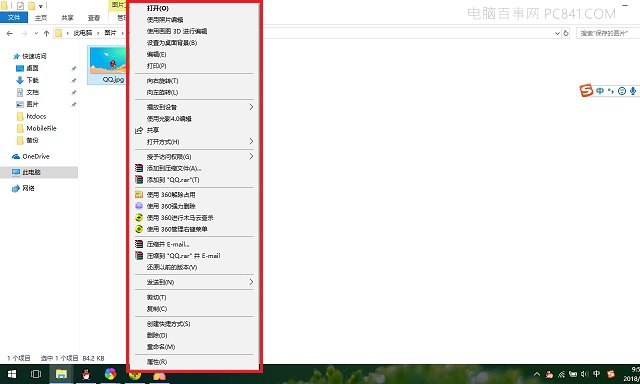Click 向右旋转(T) in the context menu

pos(162,81)
